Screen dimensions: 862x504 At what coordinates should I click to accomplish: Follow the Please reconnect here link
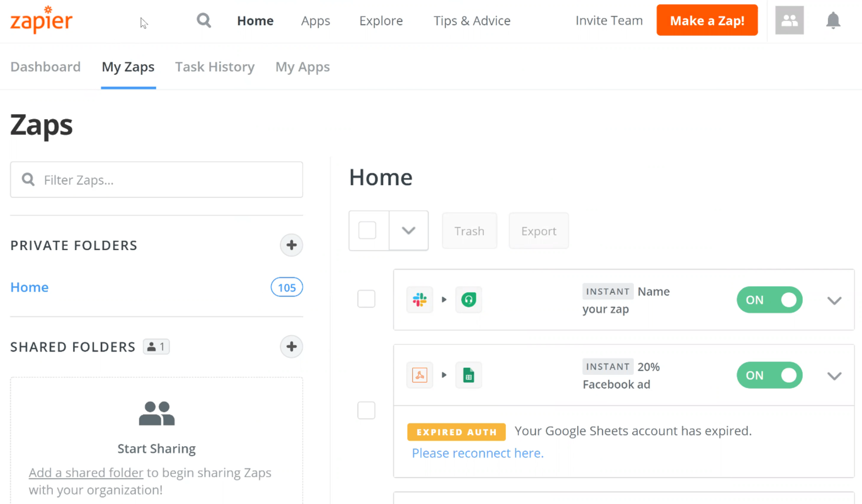[x=478, y=453]
